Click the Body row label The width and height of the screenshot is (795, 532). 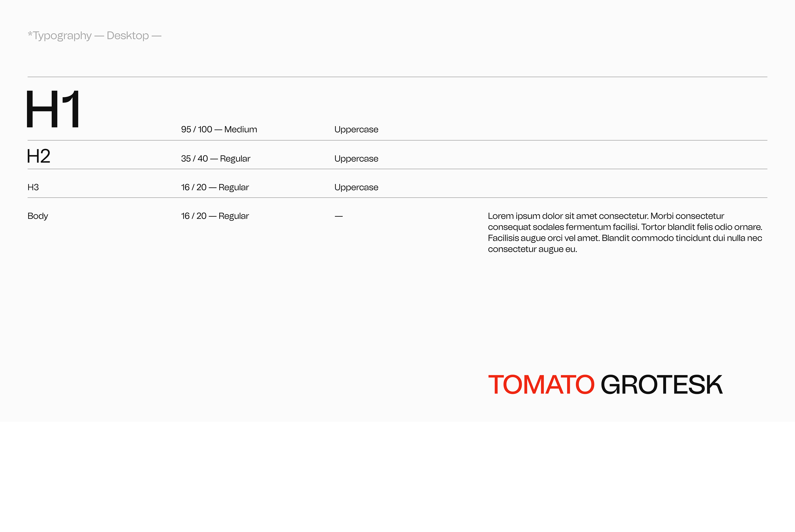pyautogui.click(x=38, y=216)
